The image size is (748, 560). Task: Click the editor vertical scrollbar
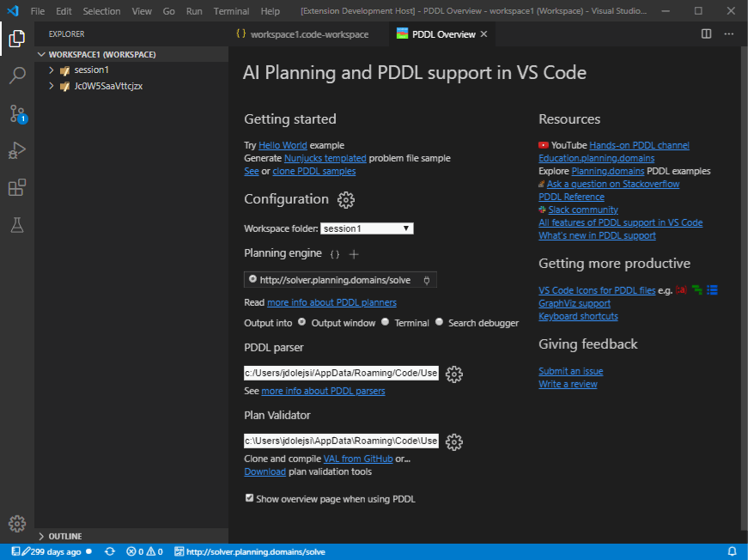(x=745, y=288)
